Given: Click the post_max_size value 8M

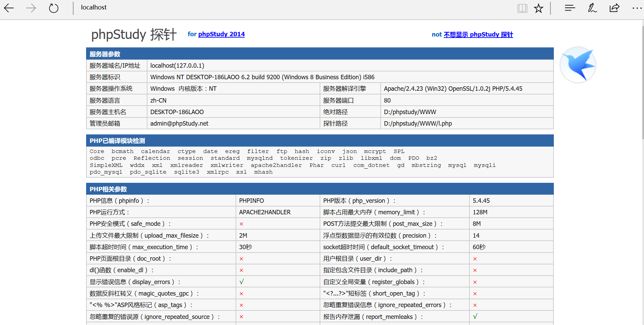Looking at the screenshot, I should click(x=477, y=224).
